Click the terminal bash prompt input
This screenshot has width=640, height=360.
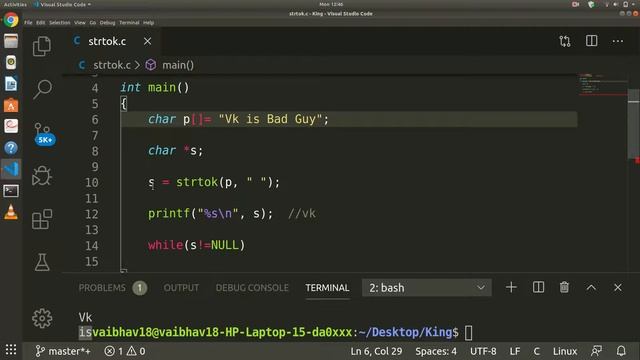pyautogui.click(x=469, y=333)
